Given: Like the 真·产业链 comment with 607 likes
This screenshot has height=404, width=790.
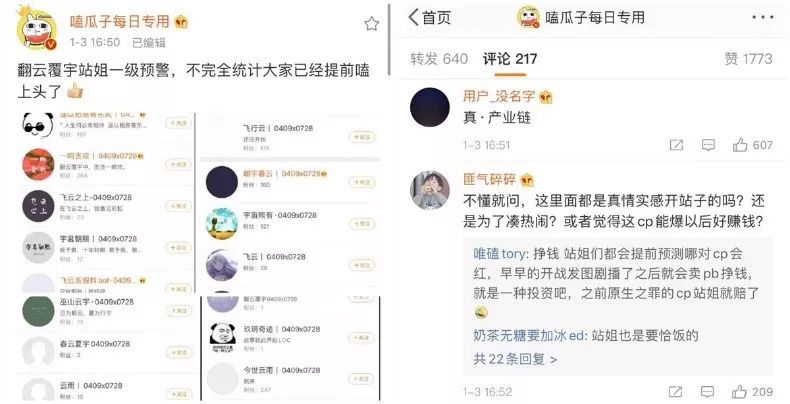Looking at the screenshot, I should 752,145.
